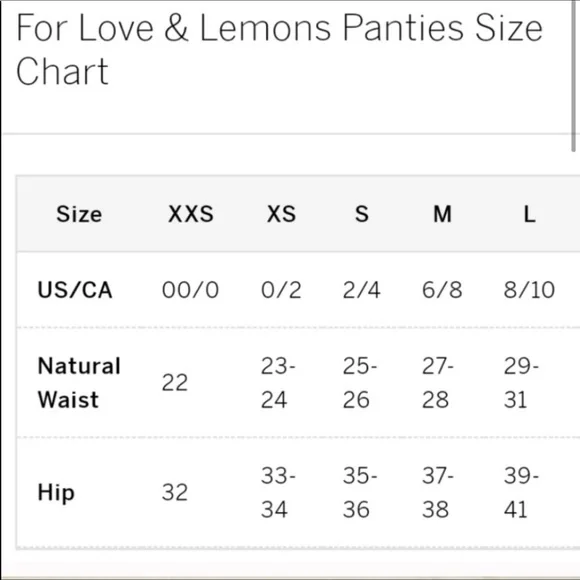Click the 0/2 US/CA cell

click(x=281, y=290)
